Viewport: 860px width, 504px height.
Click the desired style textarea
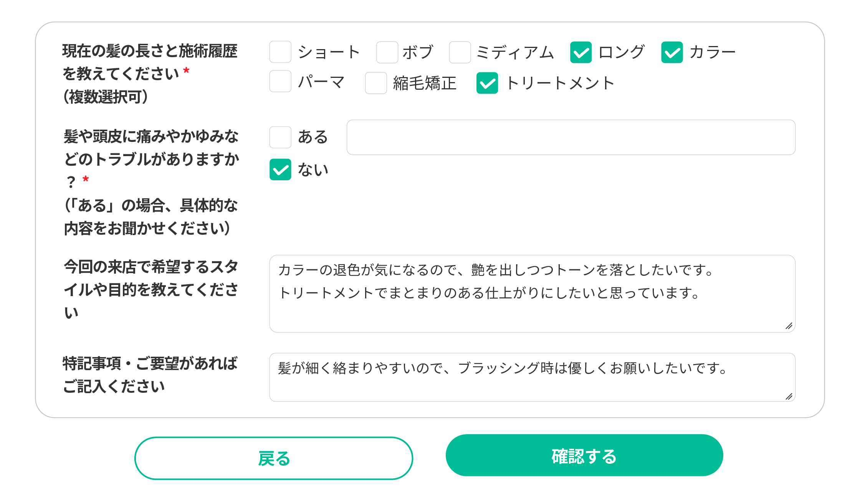click(x=532, y=293)
